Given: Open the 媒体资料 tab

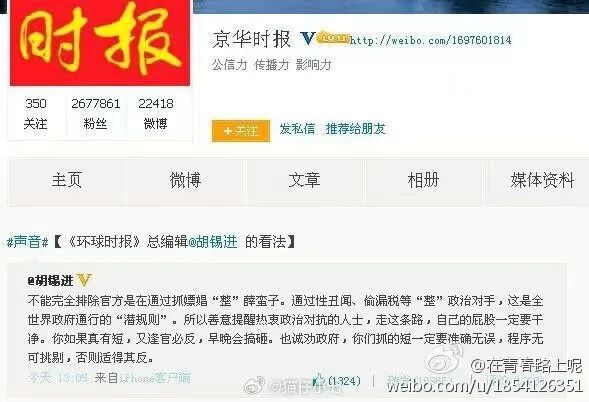Looking at the screenshot, I should click(542, 180).
